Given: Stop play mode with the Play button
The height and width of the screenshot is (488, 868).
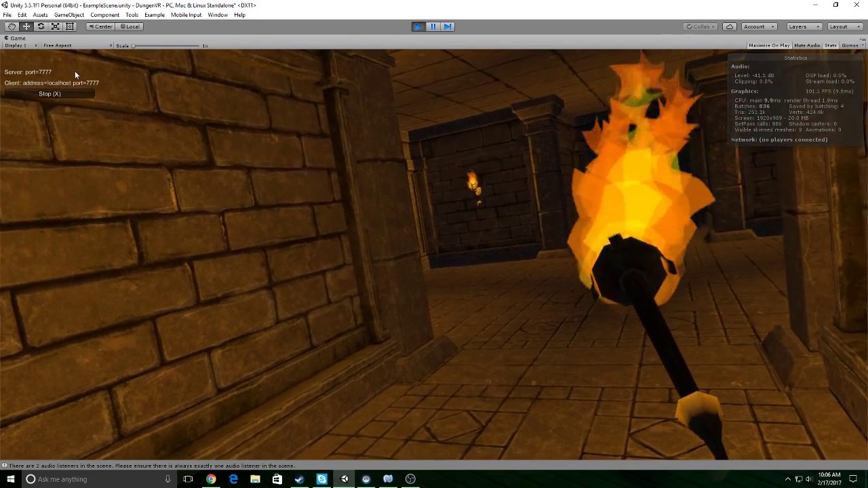Looking at the screenshot, I should (x=418, y=26).
